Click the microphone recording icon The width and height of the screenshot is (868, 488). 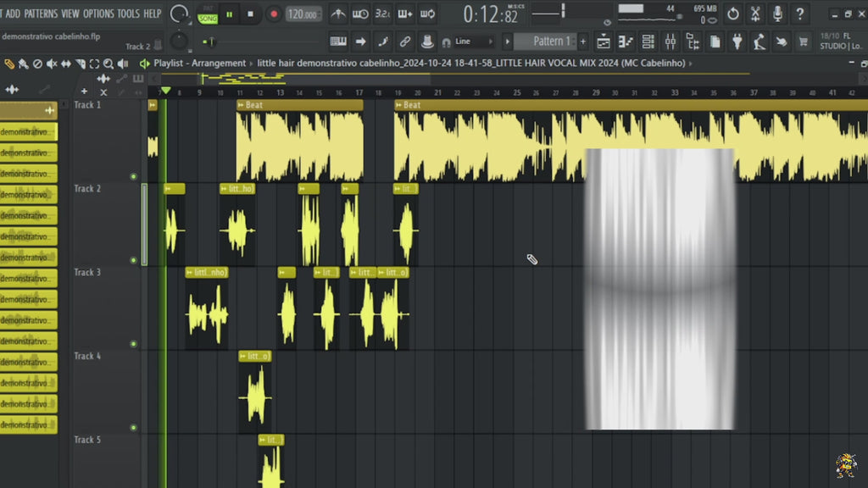(777, 14)
